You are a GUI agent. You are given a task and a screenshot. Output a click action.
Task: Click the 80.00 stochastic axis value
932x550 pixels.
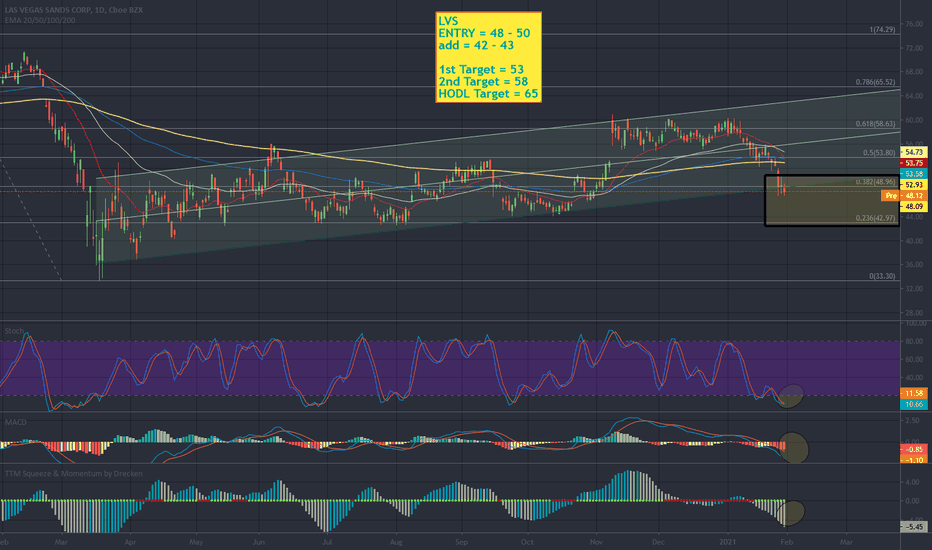point(913,341)
